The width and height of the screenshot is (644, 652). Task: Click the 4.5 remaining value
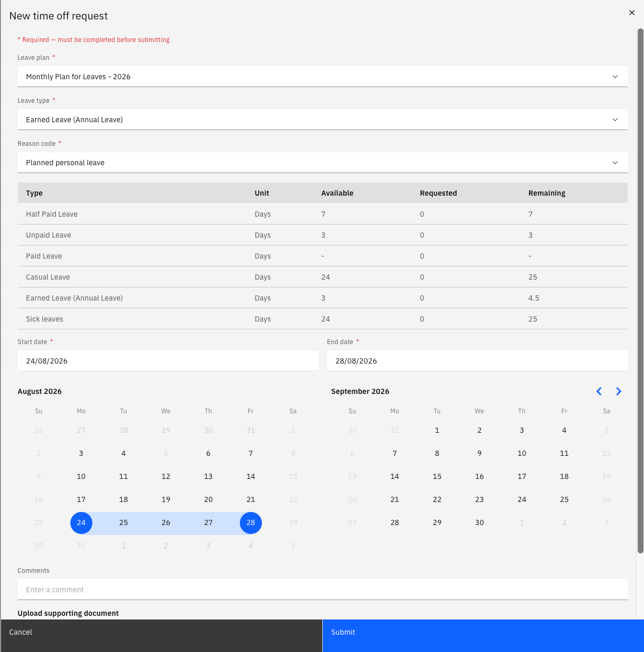coord(534,298)
